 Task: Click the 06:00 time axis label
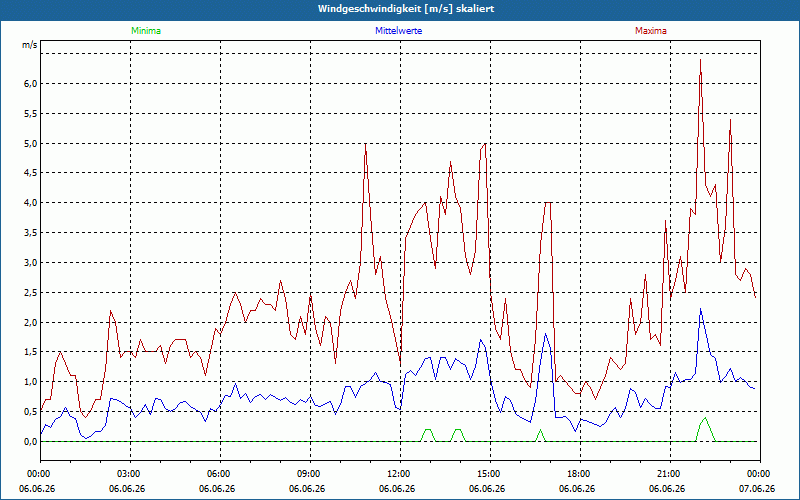click(x=220, y=474)
